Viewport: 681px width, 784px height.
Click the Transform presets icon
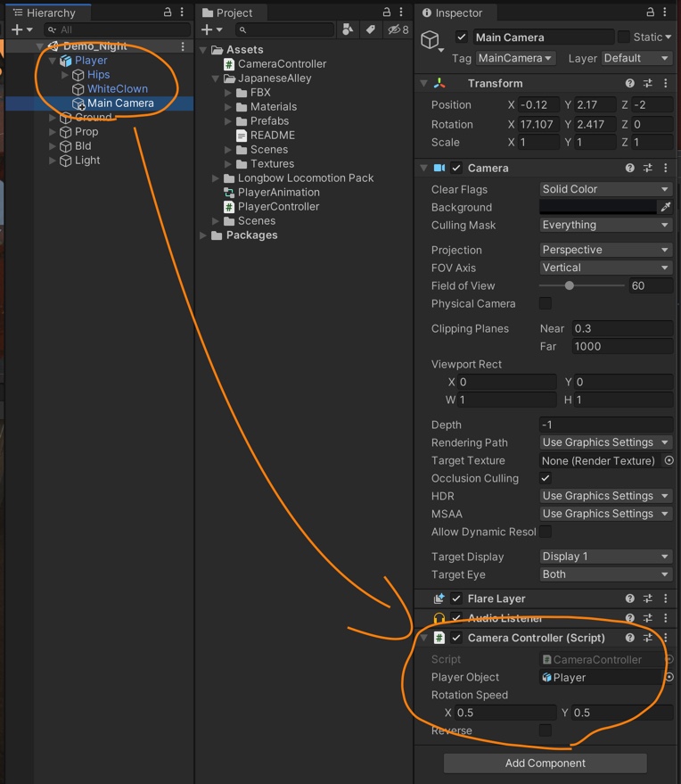(650, 83)
